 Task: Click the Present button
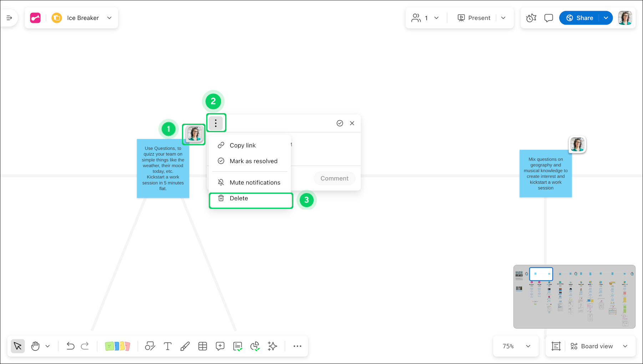pyautogui.click(x=474, y=18)
